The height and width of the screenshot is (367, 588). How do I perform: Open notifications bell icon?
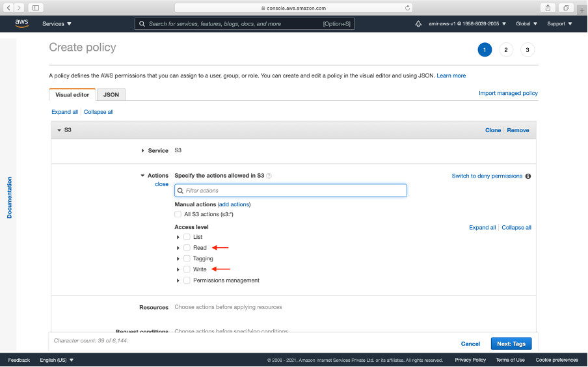418,23
